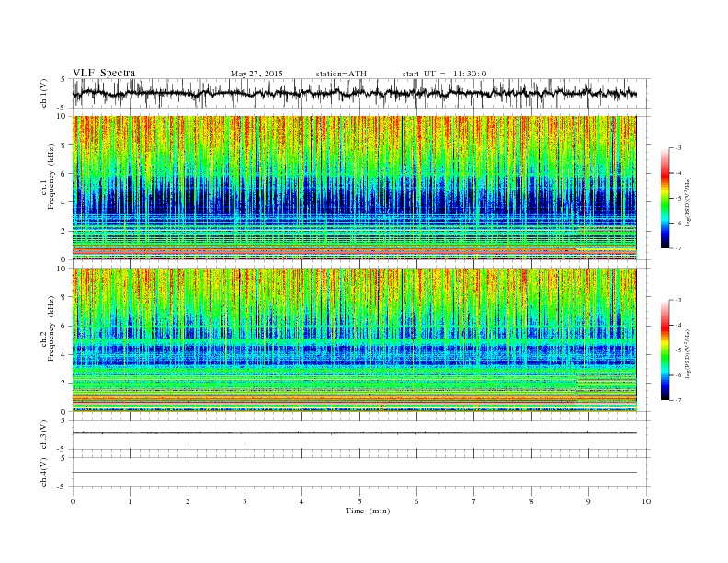Click the "6" kHz tick on ch.2 axis
The height and width of the screenshot is (563, 728).
click(x=64, y=326)
